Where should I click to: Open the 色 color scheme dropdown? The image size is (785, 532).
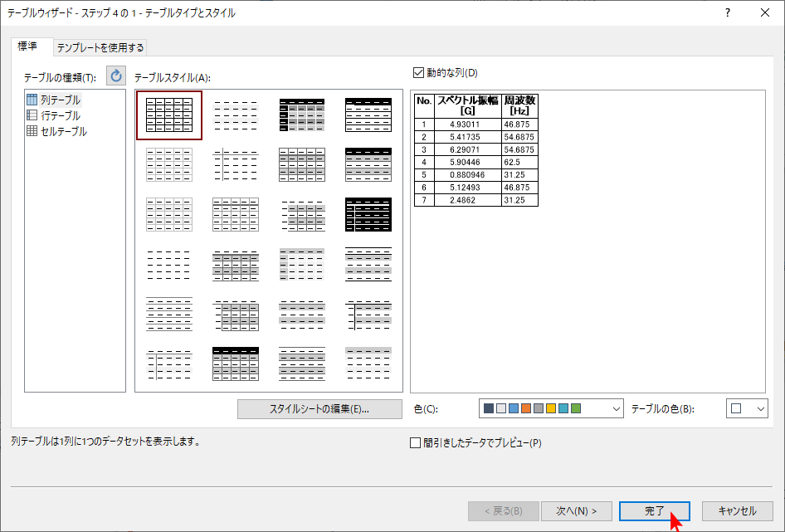[x=551, y=409]
